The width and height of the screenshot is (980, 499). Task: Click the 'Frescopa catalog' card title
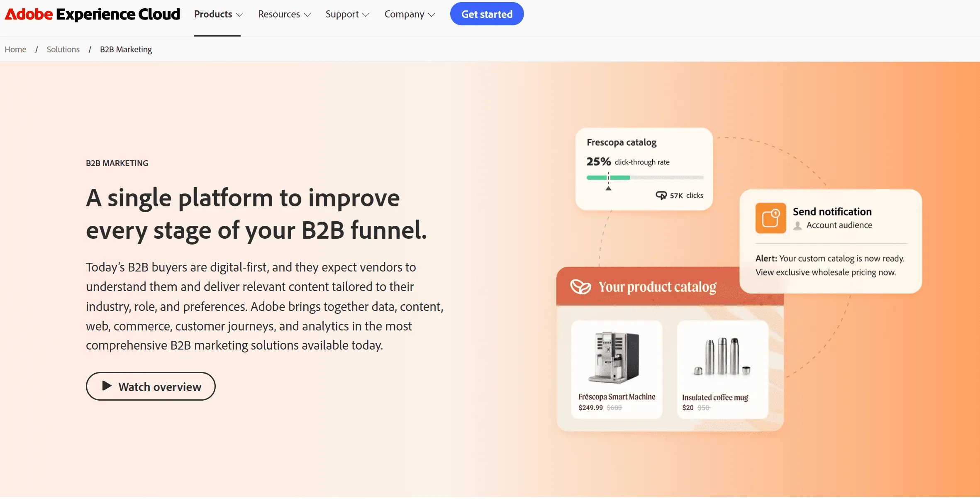pyautogui.click(x=622, y=142)
